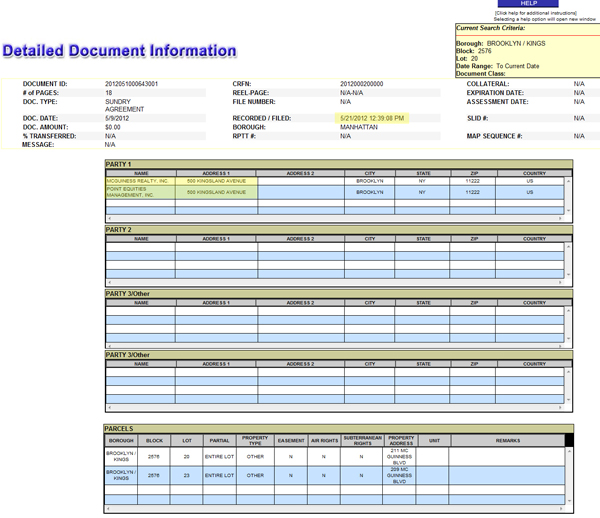Click left scroll arrow under Party 1 table
The width and height of the screenshot is (600, 518).
[108, 217]
